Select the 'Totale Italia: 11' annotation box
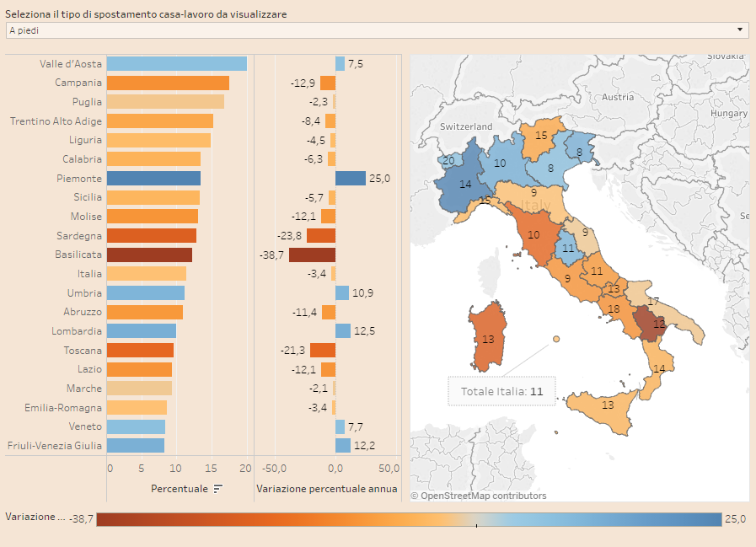 (x=501, y=391)
